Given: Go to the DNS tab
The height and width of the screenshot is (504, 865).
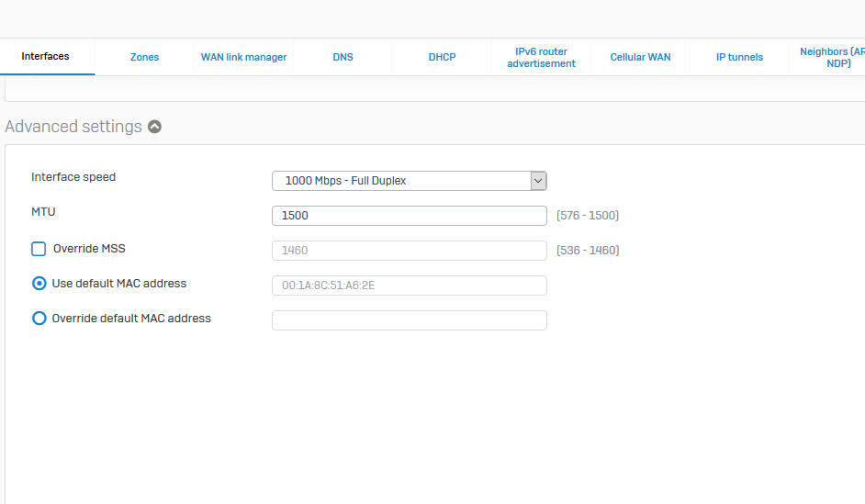Looking at the screenshot, I should click(x=343, y=57).
